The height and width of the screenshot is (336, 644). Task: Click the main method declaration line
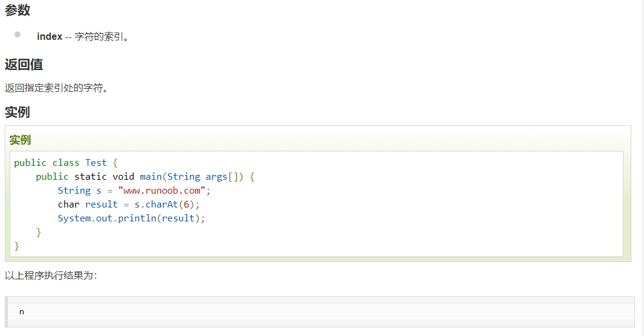click(x=145, y=177)
